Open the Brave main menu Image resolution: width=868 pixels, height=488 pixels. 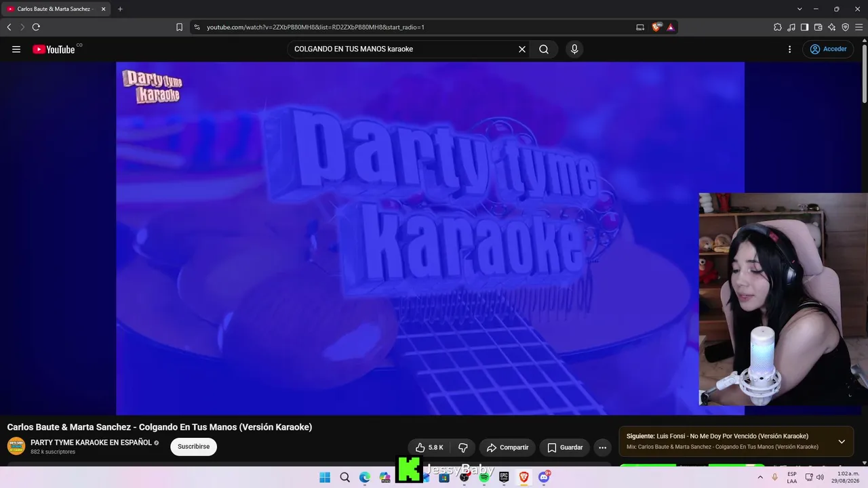pos(859,27)
